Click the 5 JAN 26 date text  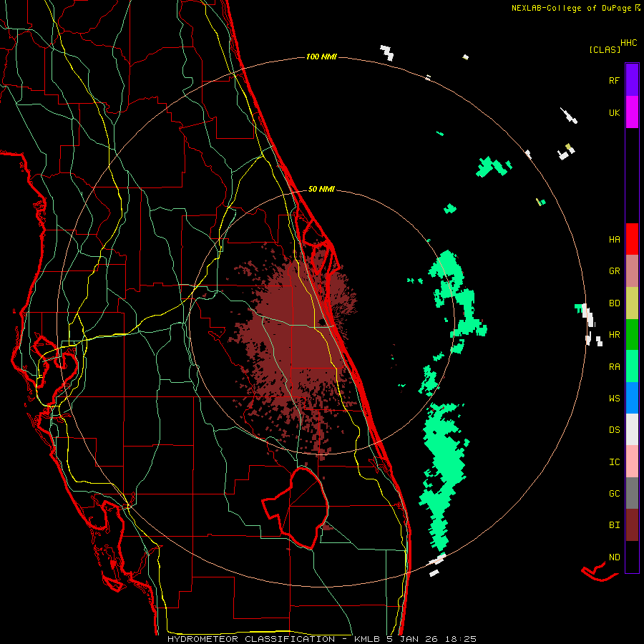pos(413,639)
